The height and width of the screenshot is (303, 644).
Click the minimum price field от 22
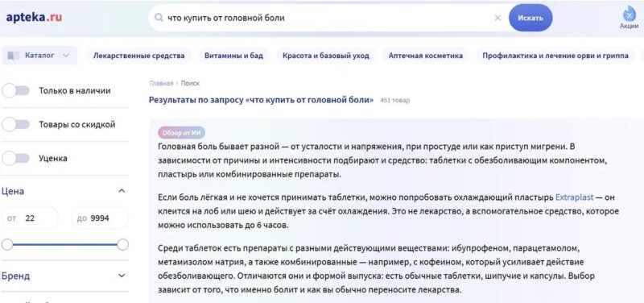coord(30,218)
